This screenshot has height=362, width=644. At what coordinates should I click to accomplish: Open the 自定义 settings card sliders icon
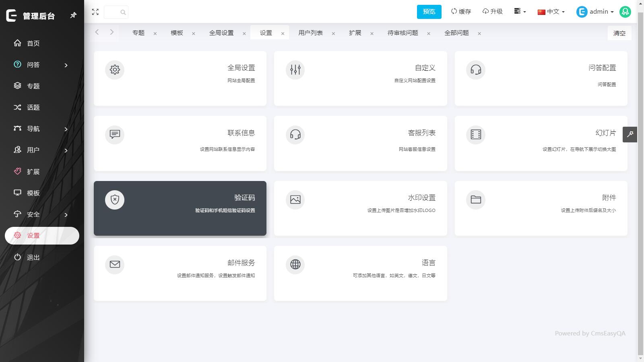tap(295, 70)
